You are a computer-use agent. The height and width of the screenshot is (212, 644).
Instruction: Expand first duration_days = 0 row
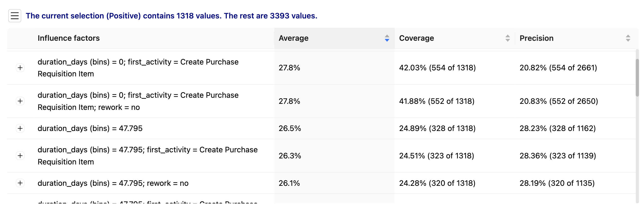[x=20, y=68]
